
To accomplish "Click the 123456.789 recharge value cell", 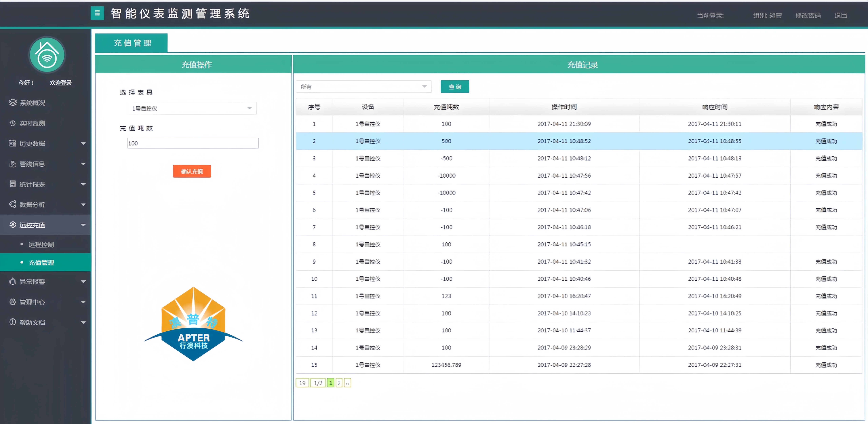I will [447, 365].
